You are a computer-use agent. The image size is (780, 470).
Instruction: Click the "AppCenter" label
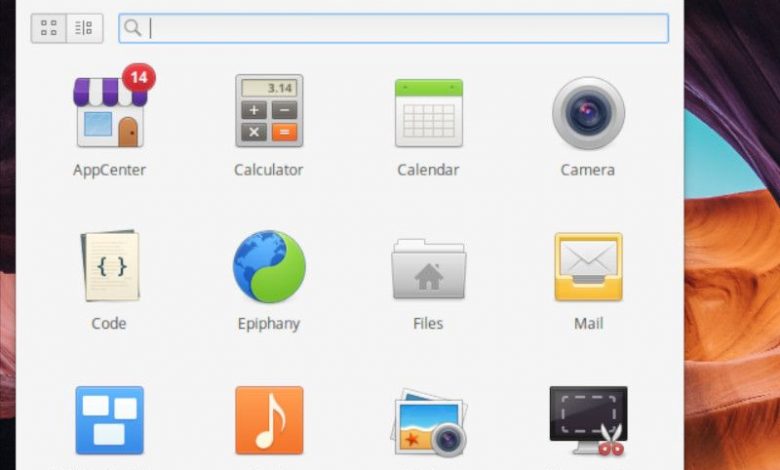coord(109,170)
